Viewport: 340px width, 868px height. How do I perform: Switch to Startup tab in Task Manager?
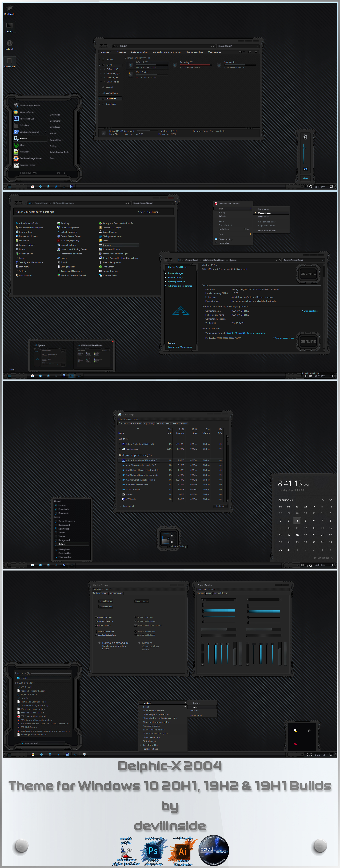coord(159,423)
